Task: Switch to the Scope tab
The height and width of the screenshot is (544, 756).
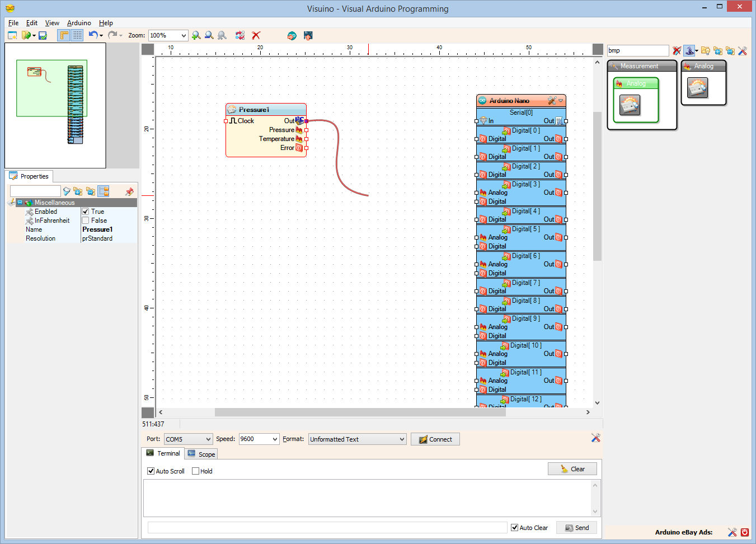Action: click(201, 454)
